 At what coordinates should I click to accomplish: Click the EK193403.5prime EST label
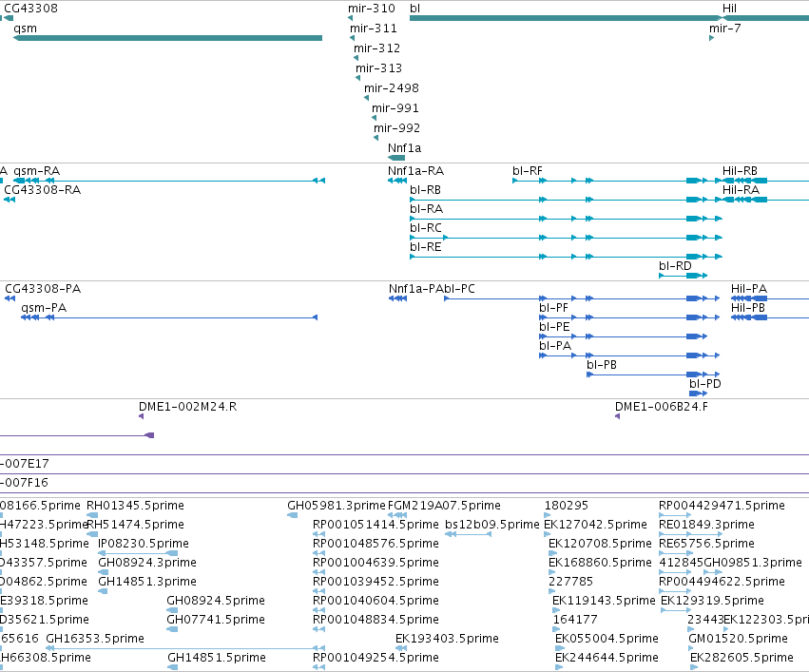(x=447, y=639)
